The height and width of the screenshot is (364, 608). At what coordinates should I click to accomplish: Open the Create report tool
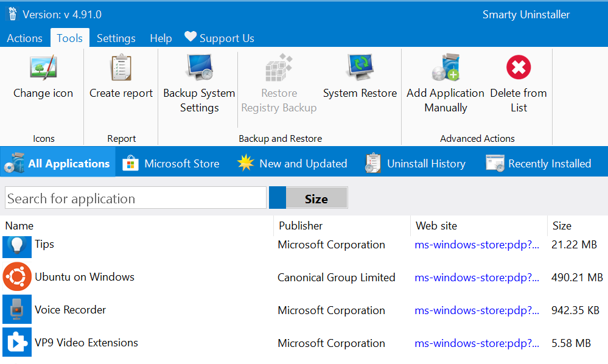point(121,78)
